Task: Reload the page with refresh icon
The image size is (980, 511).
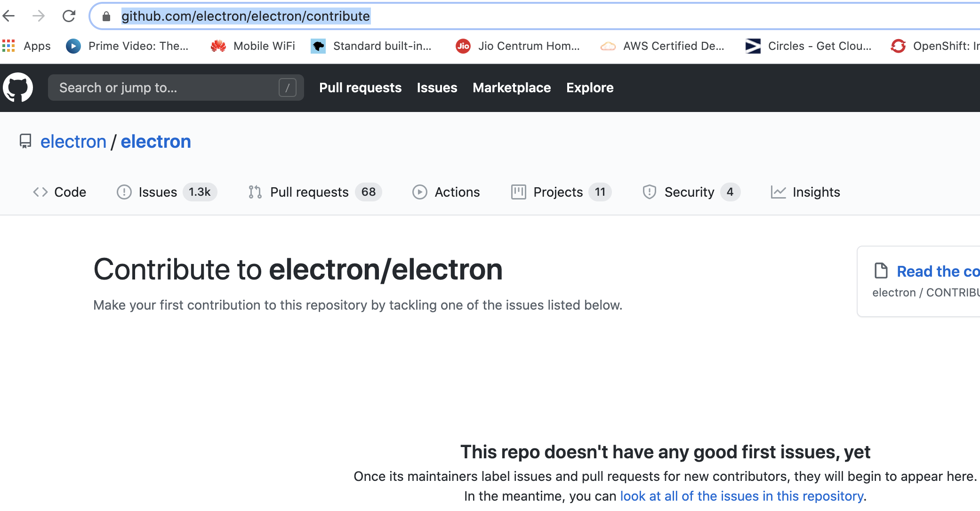Action: 69,16
